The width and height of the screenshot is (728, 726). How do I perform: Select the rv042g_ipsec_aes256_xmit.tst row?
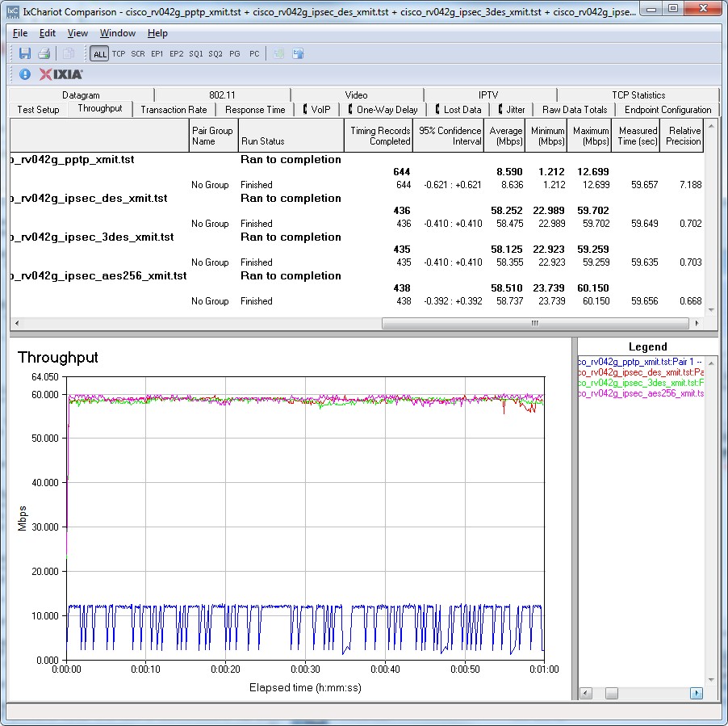(357, 276)
